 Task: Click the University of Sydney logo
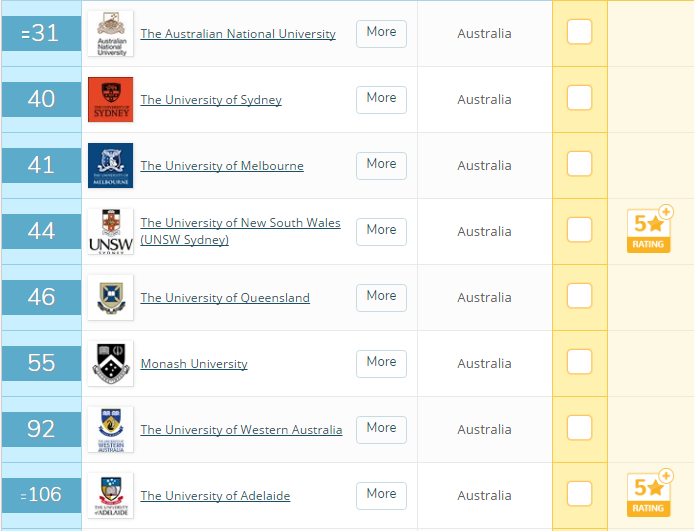tap(110, 99)
